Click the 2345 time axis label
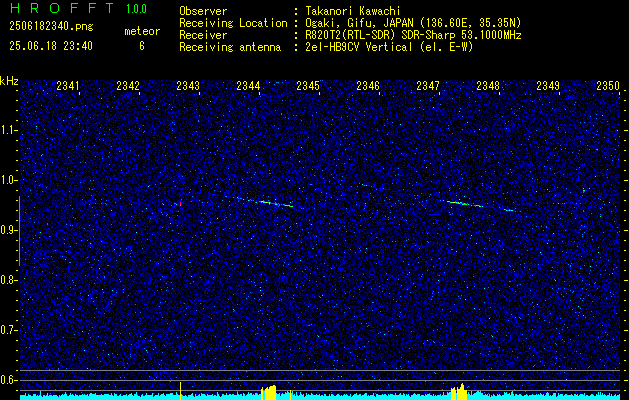 (308, 86)
